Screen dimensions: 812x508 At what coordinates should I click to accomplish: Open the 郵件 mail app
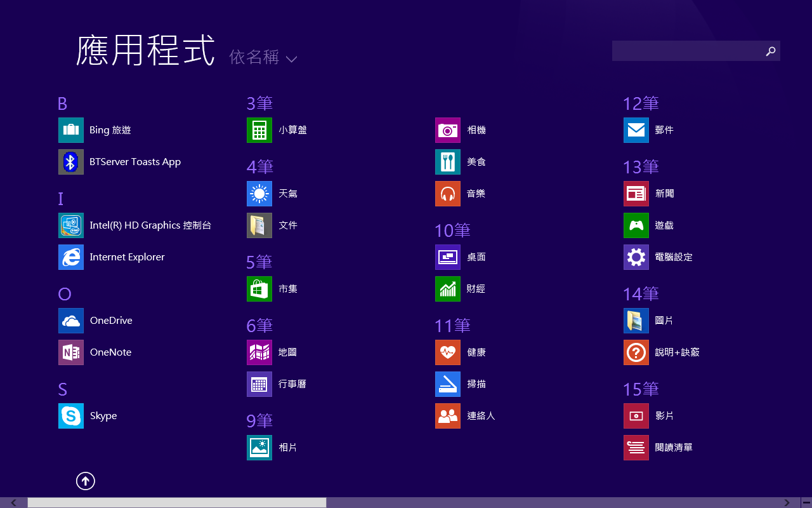(x=636, y=130)
